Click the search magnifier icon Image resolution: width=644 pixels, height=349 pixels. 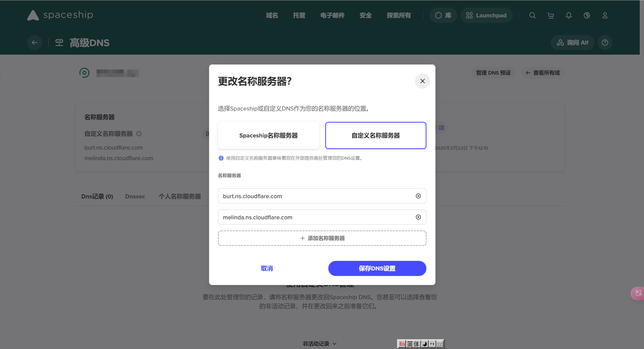click(532, 15)
